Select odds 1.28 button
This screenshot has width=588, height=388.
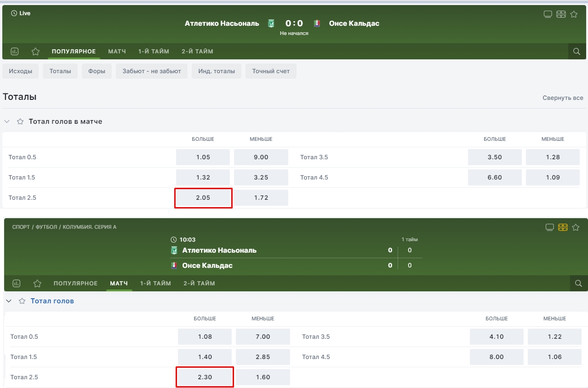coord(553,157)
